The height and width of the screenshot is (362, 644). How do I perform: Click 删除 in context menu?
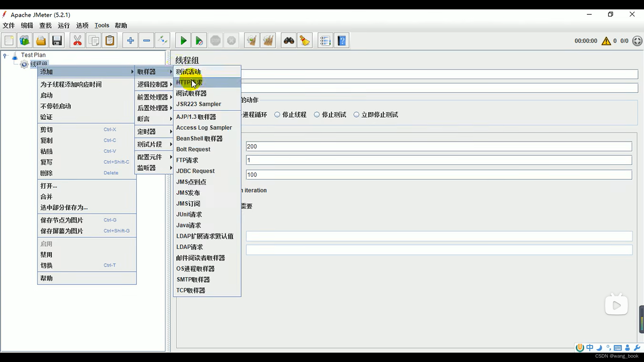tap(87, 173)
